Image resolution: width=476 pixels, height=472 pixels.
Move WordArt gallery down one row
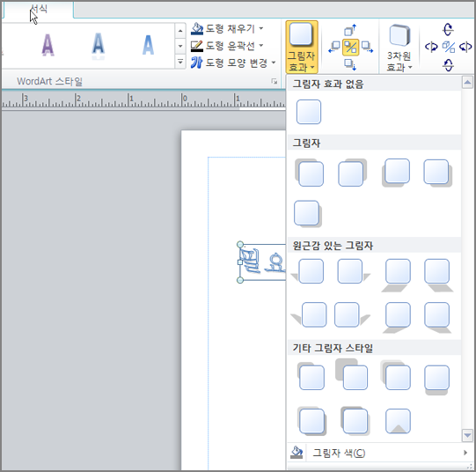[180, 46]
